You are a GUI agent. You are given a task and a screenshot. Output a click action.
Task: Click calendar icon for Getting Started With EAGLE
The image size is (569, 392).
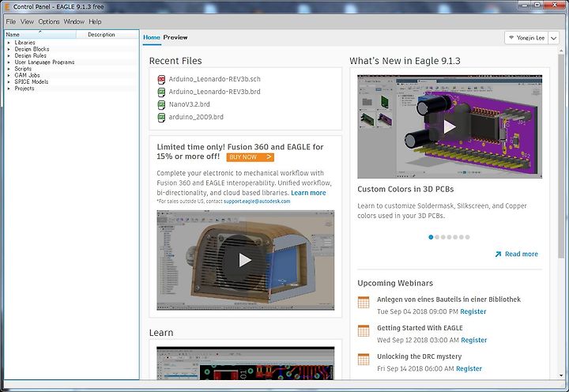coord(364,330)
